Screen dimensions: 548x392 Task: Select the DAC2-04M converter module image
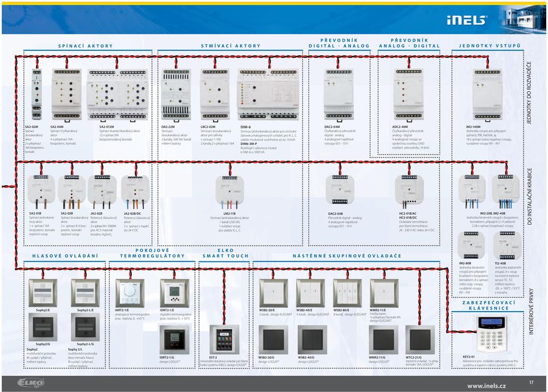pyautogui.click(x=339, y=94)
